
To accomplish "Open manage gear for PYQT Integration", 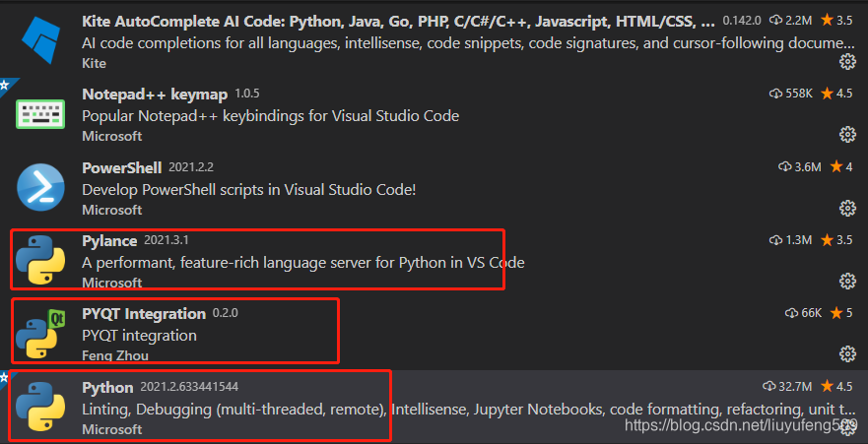I will point(847,353).
